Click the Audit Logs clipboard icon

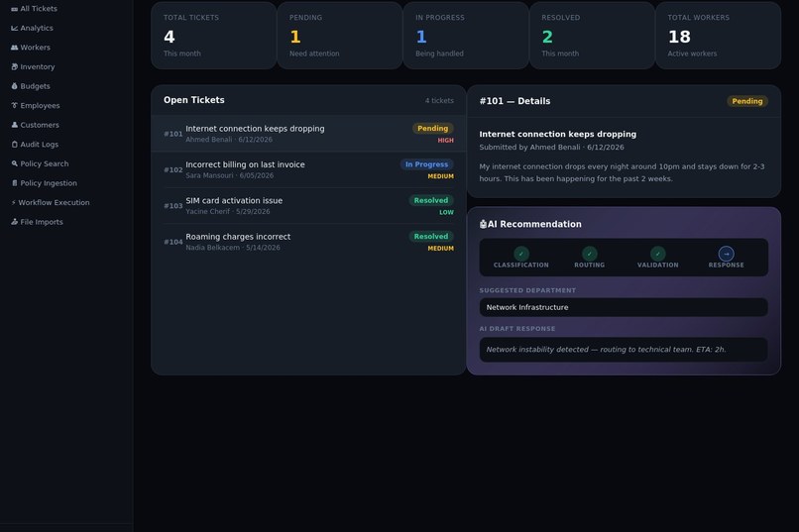tap(14, 144)
